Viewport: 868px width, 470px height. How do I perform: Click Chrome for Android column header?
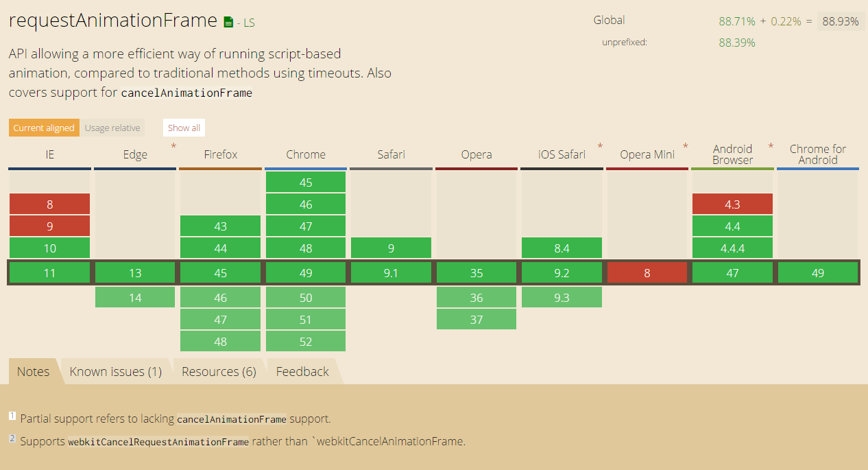[x=818, y=154]
